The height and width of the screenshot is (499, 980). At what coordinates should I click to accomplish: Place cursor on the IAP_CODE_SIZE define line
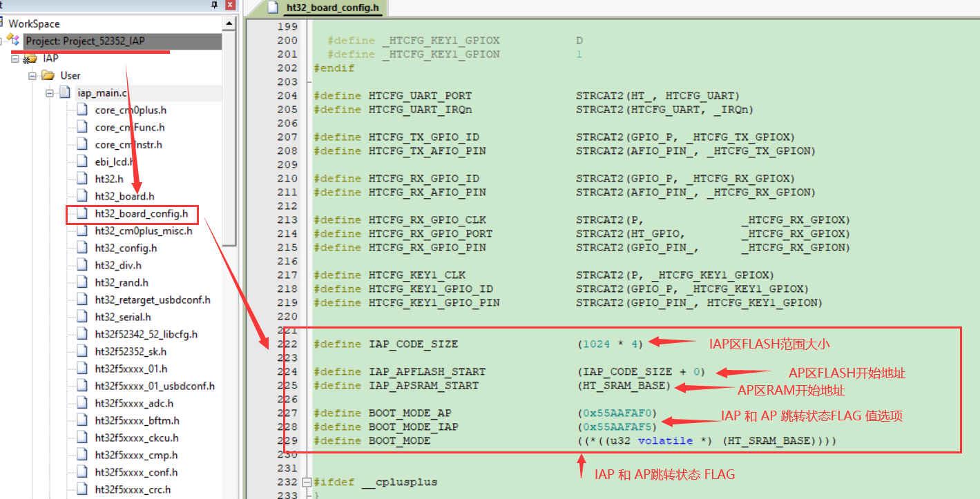click(413, 344)
